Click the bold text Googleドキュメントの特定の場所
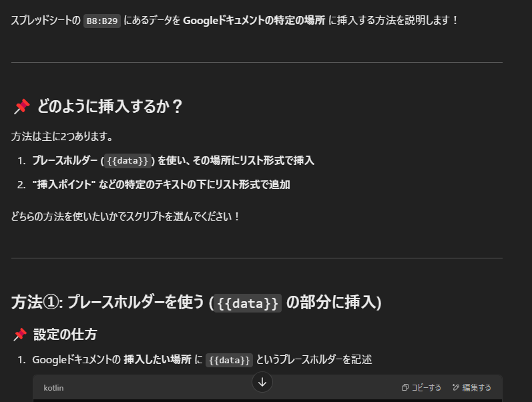Screen dimensions: 532x402 pyautogui.click(x=254, y=21)
